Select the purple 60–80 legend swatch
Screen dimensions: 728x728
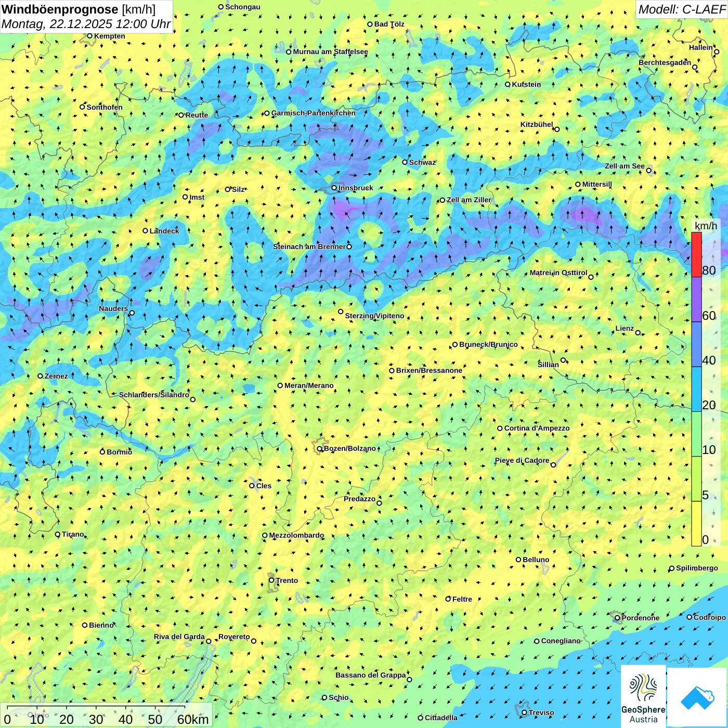coord(696,300)
